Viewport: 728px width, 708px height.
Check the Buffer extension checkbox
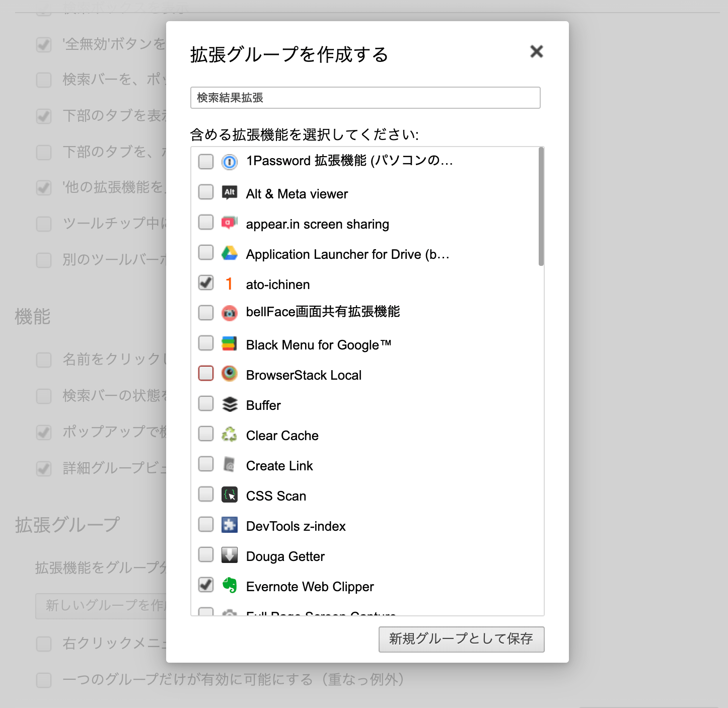[x=205, y=403]
